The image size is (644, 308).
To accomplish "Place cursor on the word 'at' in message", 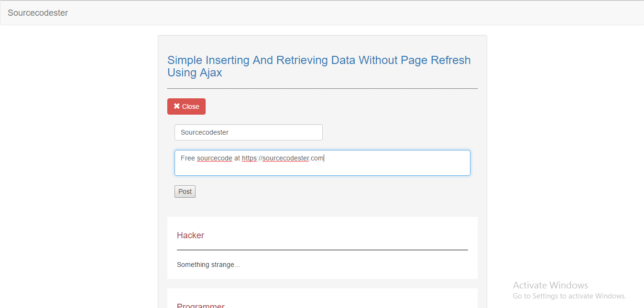I will click(237, 158).
